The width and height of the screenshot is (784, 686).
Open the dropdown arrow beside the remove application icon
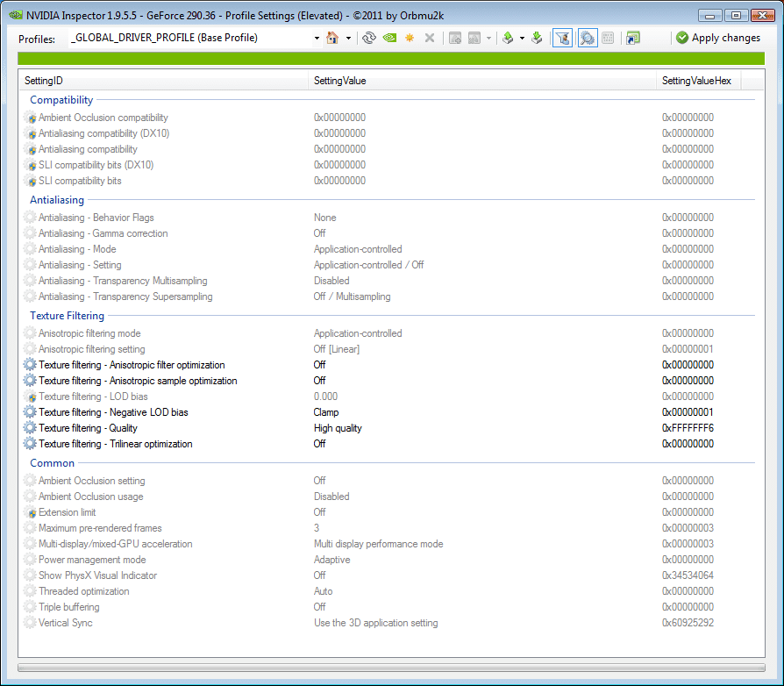(488, 38)
